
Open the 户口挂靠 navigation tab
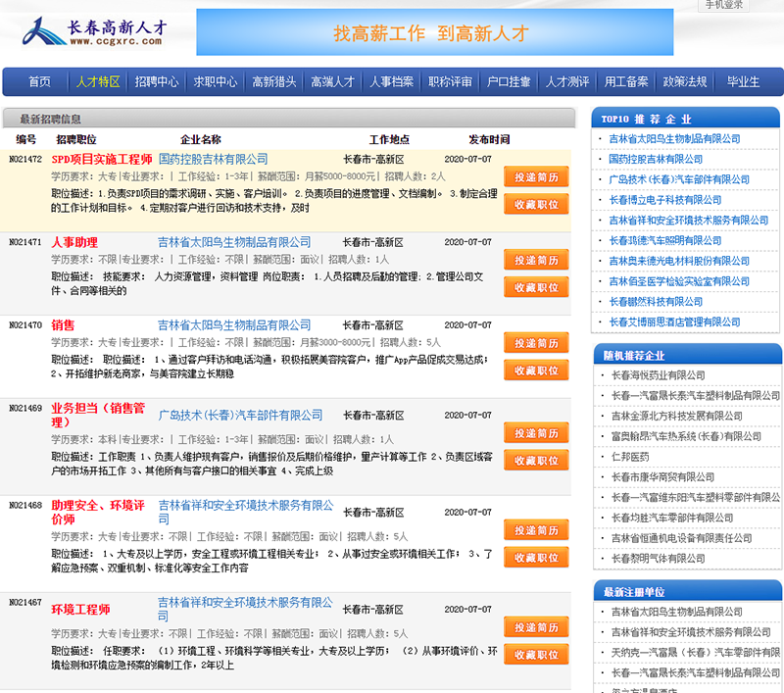point(509,81)
